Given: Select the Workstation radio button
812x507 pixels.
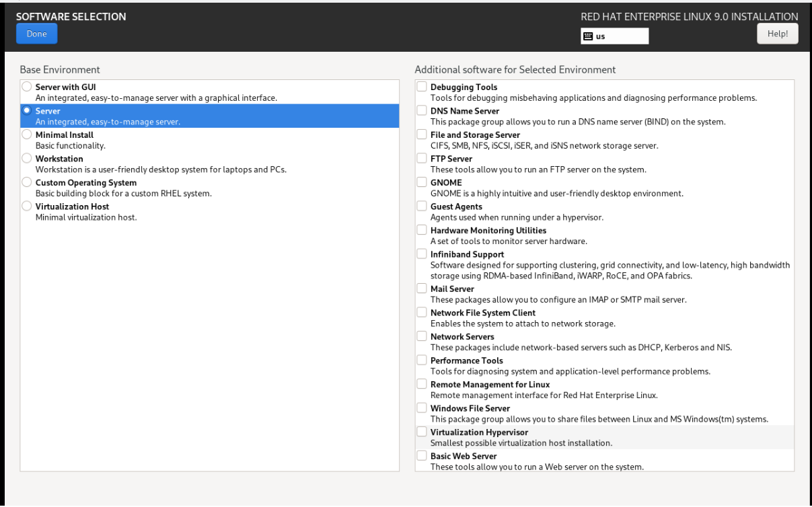Looking at the screenshot, I should click(x=26, y=158).
